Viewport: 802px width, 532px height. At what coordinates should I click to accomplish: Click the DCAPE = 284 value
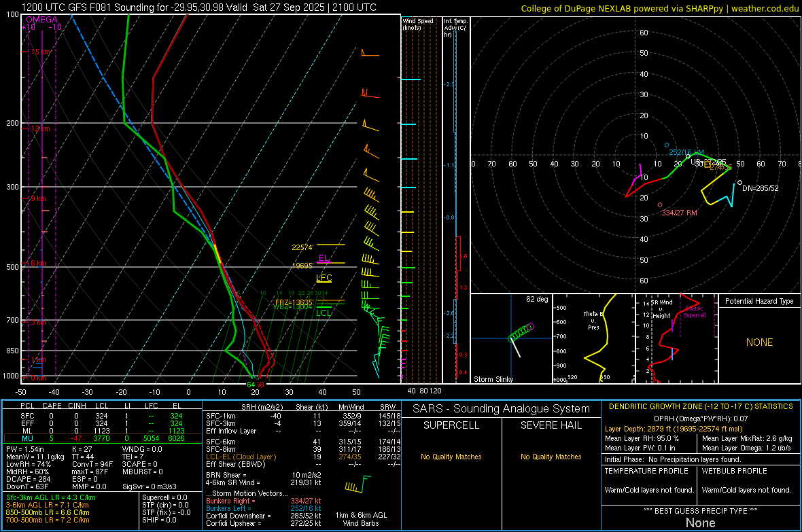coord(28,479)
